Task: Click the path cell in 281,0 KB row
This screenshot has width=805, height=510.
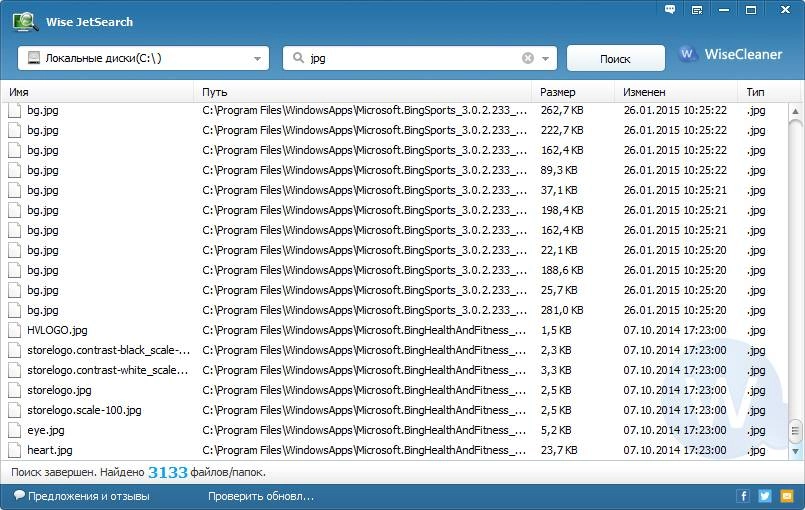Action: (x=364, y=311)
